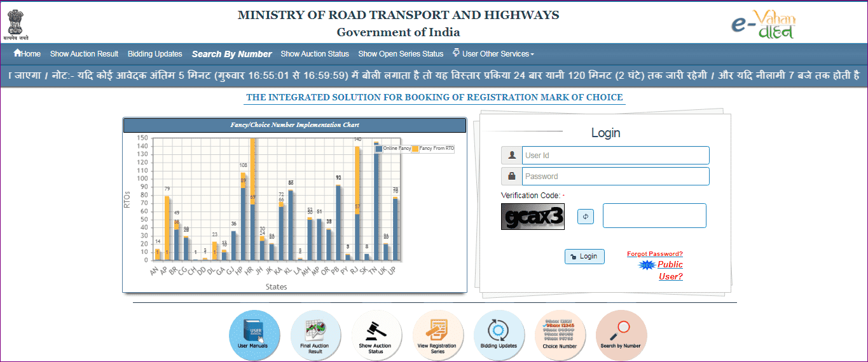The image size is (868, 362).
Task: Refresh the captcha verification code
Action: [x=585, y=217]
